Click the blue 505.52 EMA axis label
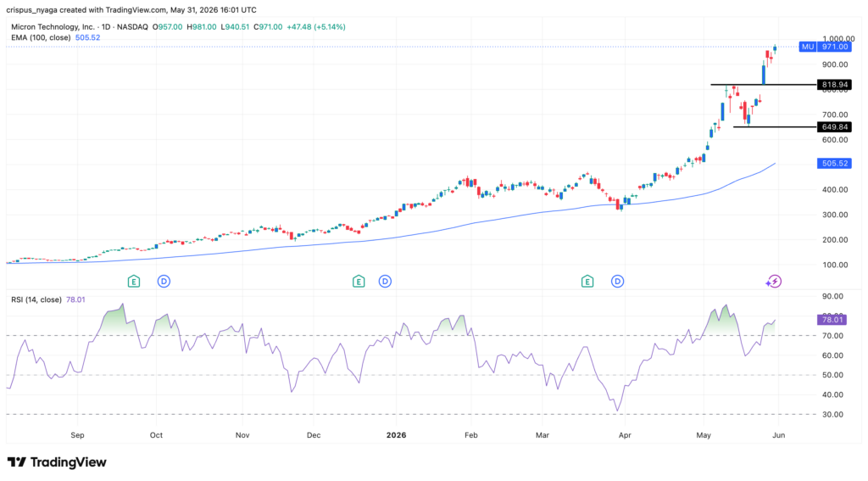Image resolution: width=868 pixels, height=481 pixels. pyautogui.click(x=834, y=164)
